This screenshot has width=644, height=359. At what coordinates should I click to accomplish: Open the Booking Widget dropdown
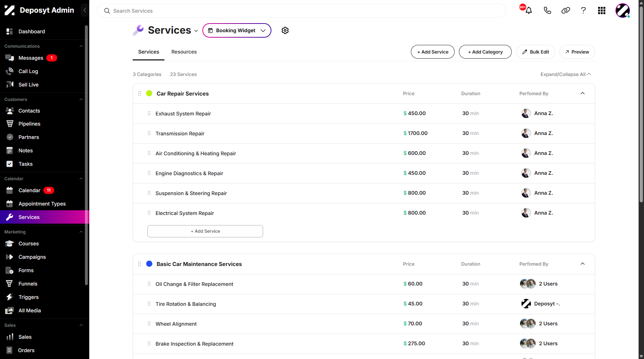237,30
